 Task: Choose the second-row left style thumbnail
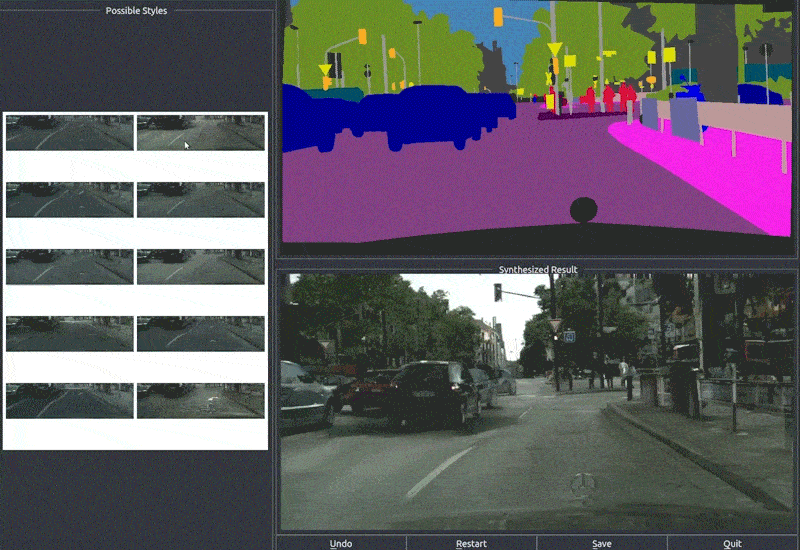pyautogui.click(x=70, y=199)
